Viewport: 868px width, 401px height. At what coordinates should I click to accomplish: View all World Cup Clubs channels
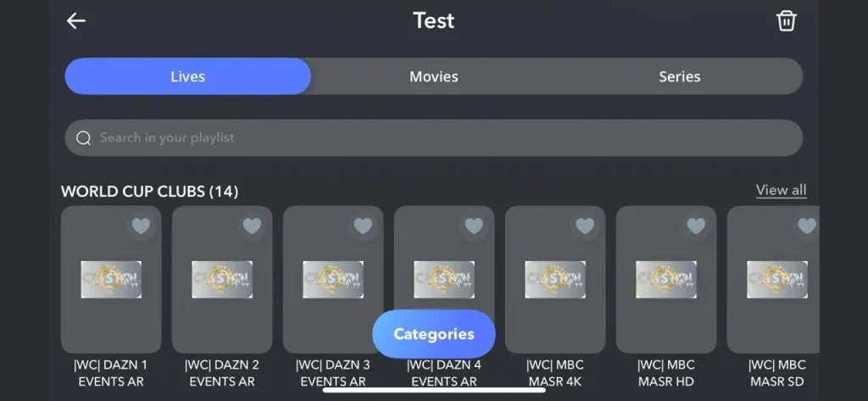(x=781, y=190)
